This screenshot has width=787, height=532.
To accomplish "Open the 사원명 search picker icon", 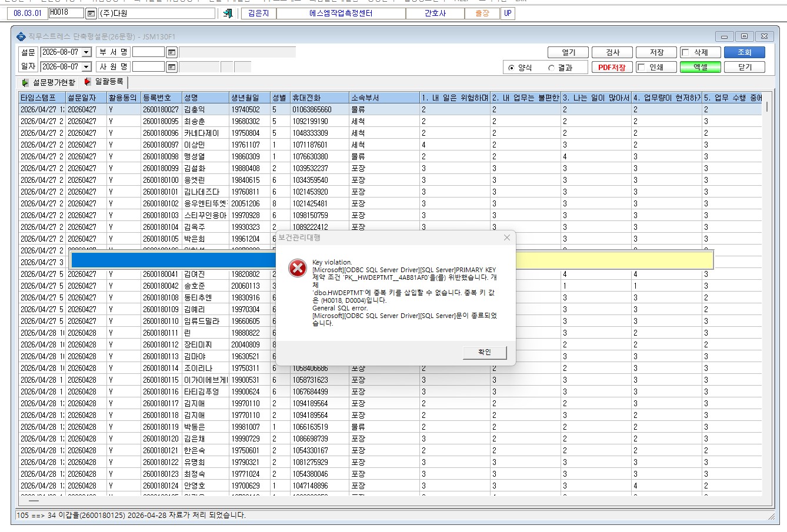I will pyautogui.click(x=171, y=67).
